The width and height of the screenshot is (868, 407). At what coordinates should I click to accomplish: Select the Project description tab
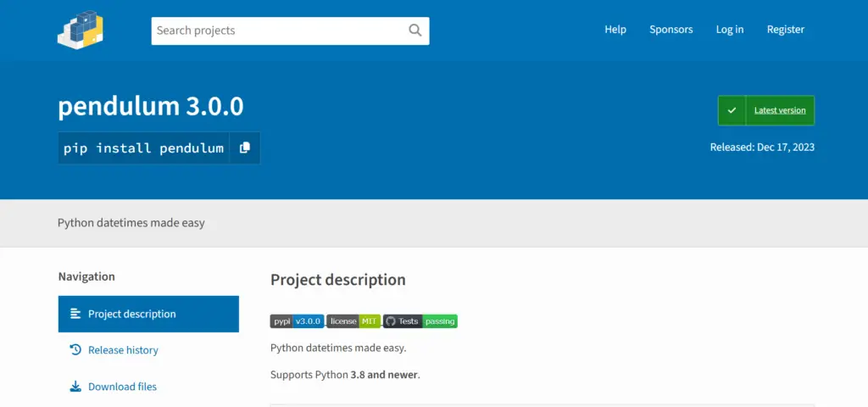pyautogui.click(x=148, y=314)
